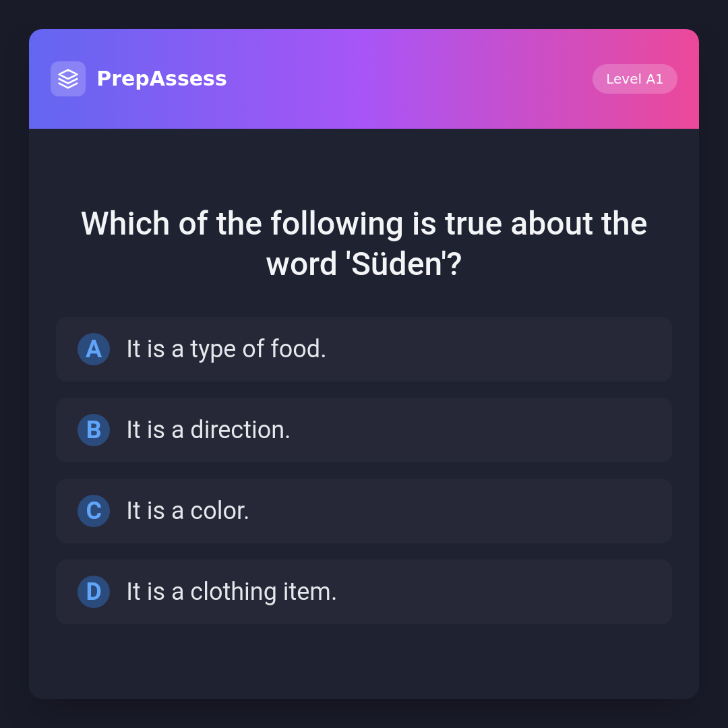
Task: Click the circular letter C badge
Action: click(x=94, y=511)
